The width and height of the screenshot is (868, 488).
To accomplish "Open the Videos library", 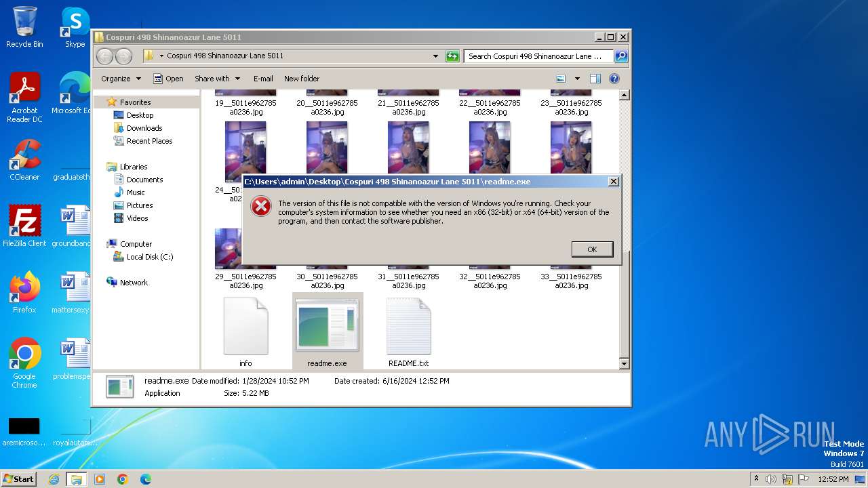I will [x=137, y=218].
